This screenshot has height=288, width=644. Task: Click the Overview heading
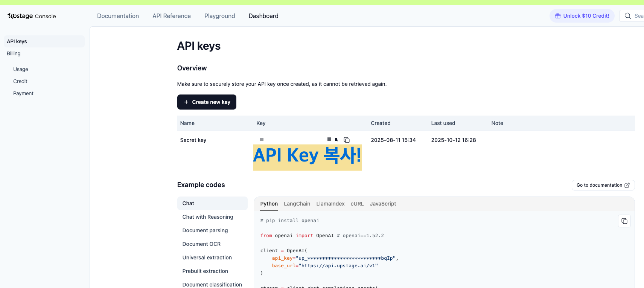(192, 68)
